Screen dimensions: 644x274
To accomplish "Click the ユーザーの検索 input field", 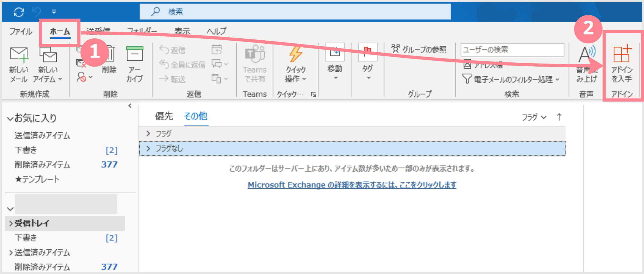I will (512, 50).
